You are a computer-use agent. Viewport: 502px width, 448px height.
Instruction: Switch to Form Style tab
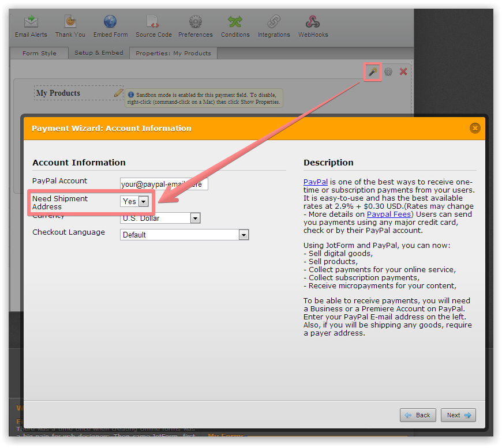tap(39, 53)
